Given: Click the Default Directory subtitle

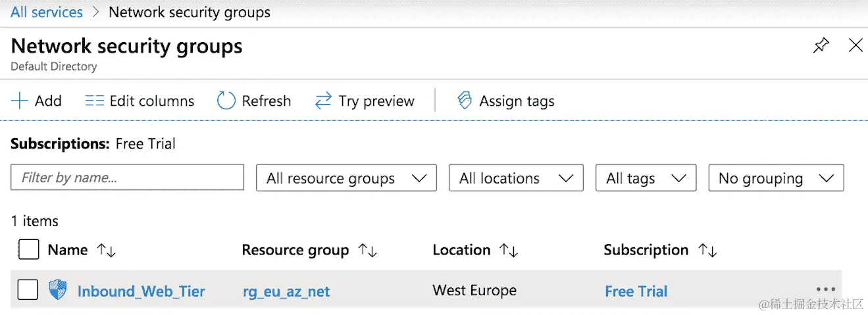Looking at the screenshot, I should [54, 66].
